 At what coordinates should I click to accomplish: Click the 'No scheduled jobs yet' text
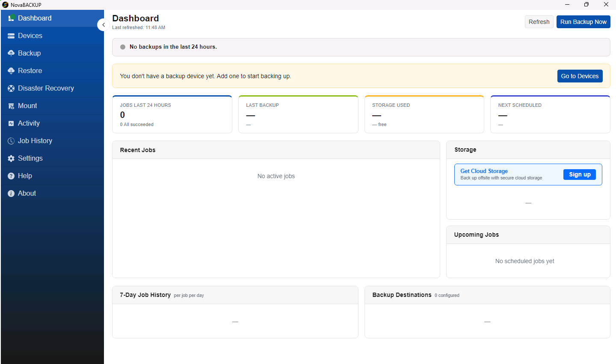pyautogui.click(x=524, y=261)
